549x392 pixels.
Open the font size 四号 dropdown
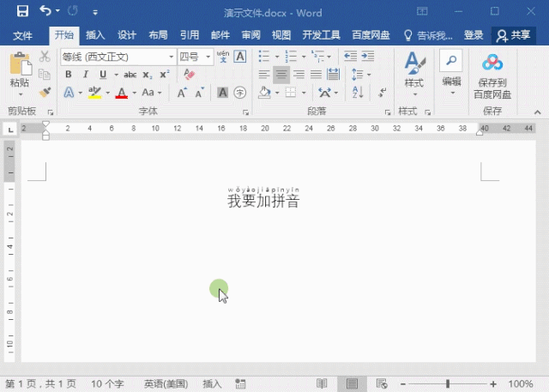(208, 57)
